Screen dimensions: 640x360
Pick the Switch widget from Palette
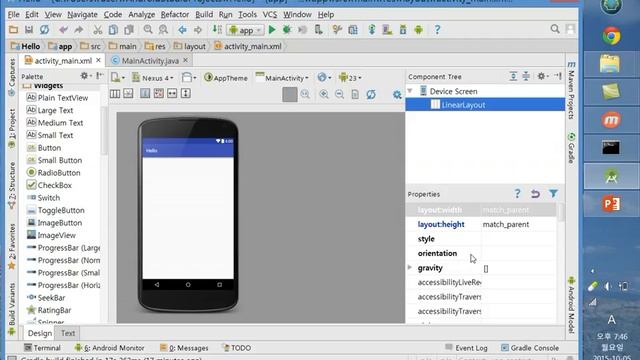click(43, 198)
